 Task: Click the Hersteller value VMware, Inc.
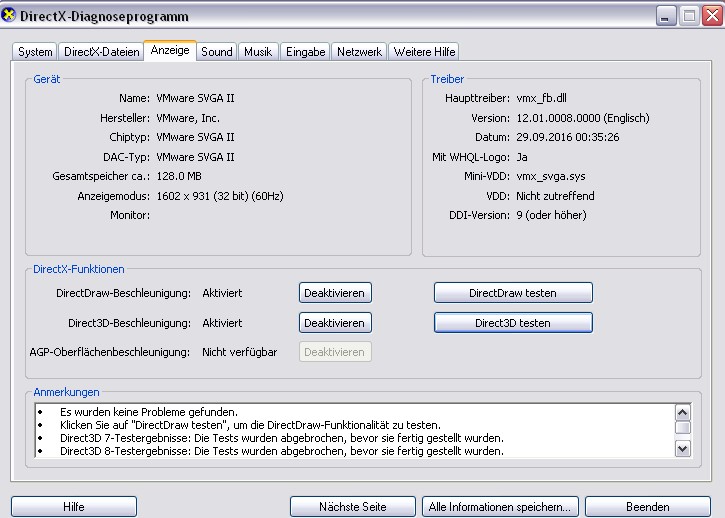pos(188,118)
